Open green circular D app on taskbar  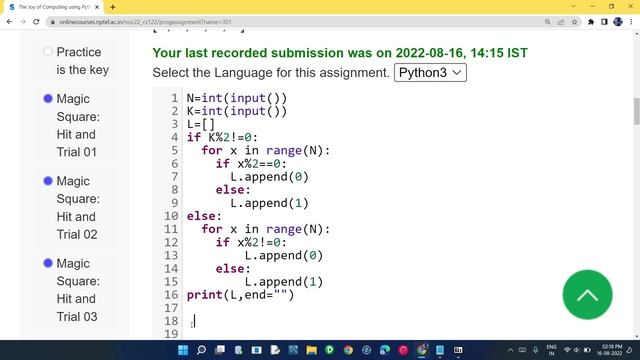pyautogui.click(x=329, y=350)
